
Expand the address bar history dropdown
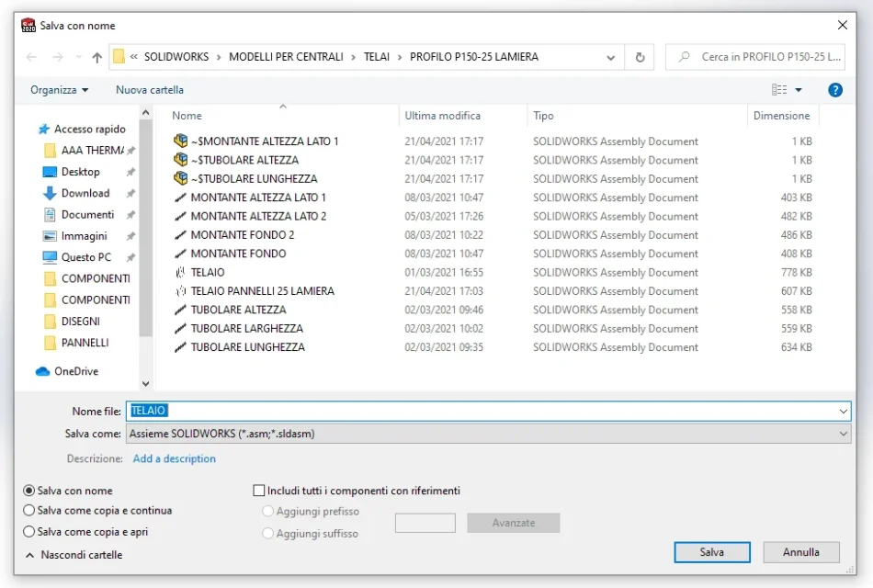click(x=611, y=57)
